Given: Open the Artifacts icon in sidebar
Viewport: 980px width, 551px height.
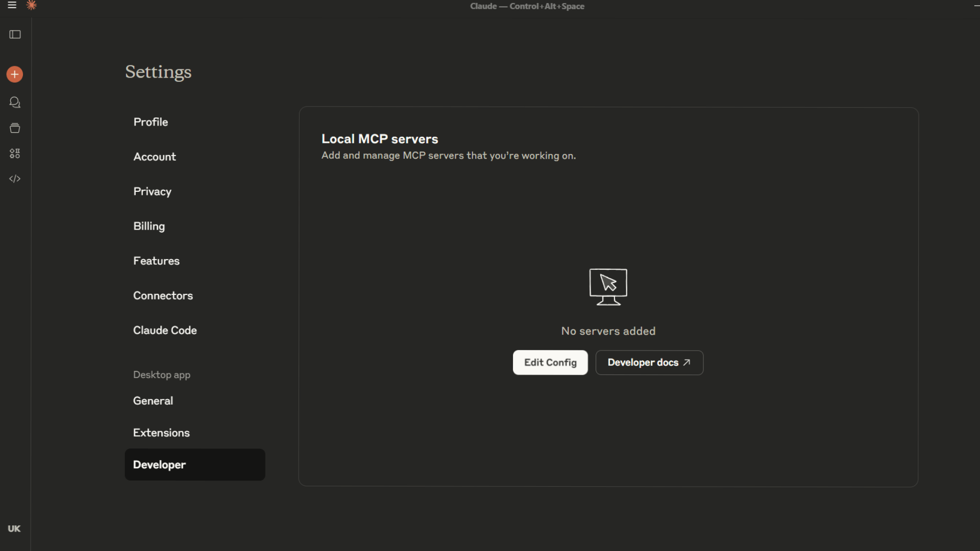Looking at the screenshot, I should pyautogui.click(x=15, y=154).
